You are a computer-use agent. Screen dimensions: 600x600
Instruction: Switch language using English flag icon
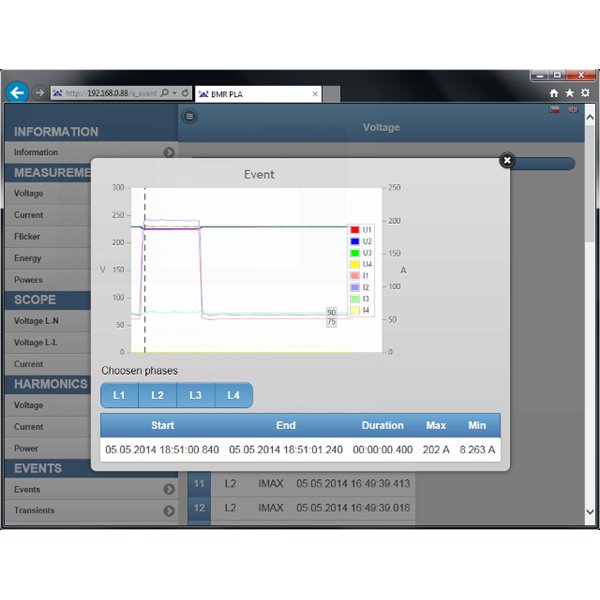[573, 110]
